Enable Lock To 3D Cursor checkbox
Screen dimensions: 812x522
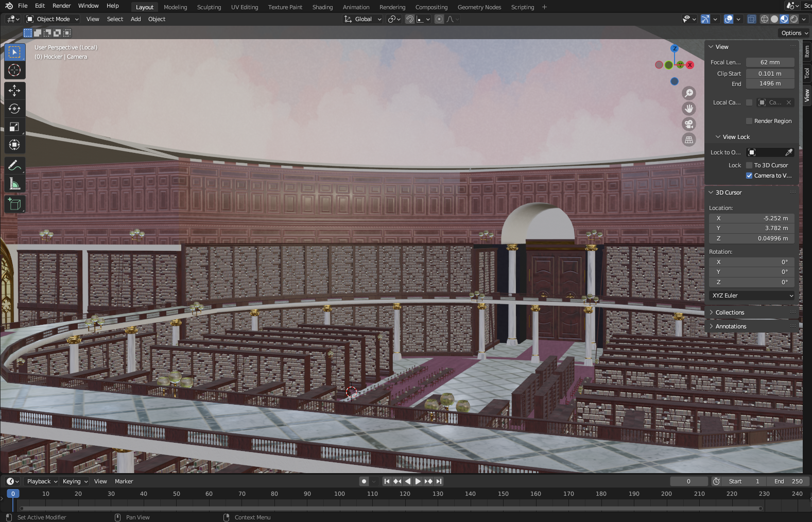749,165
